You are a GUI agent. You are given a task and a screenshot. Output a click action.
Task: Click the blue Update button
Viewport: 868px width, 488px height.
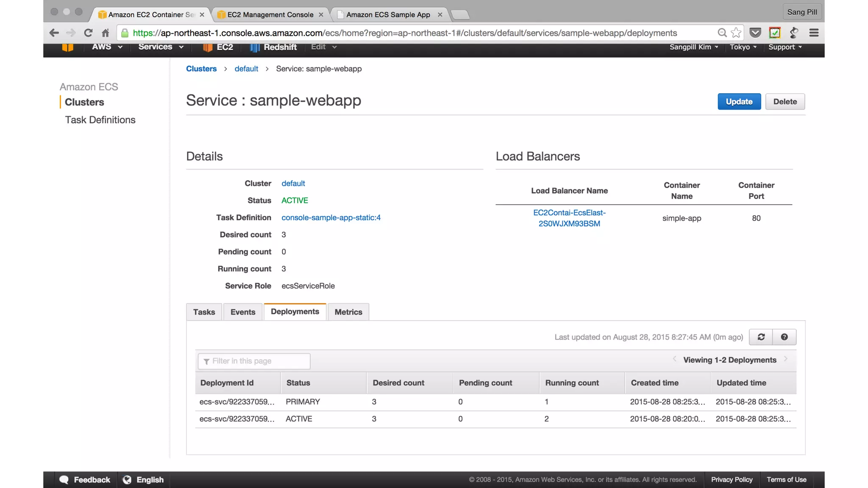(x=739, y=102)
